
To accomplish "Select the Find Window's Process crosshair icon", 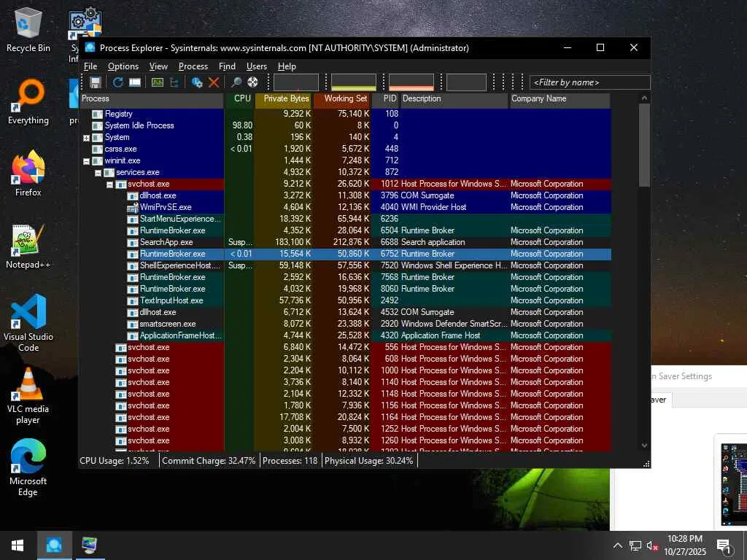I will coord(253,82).
